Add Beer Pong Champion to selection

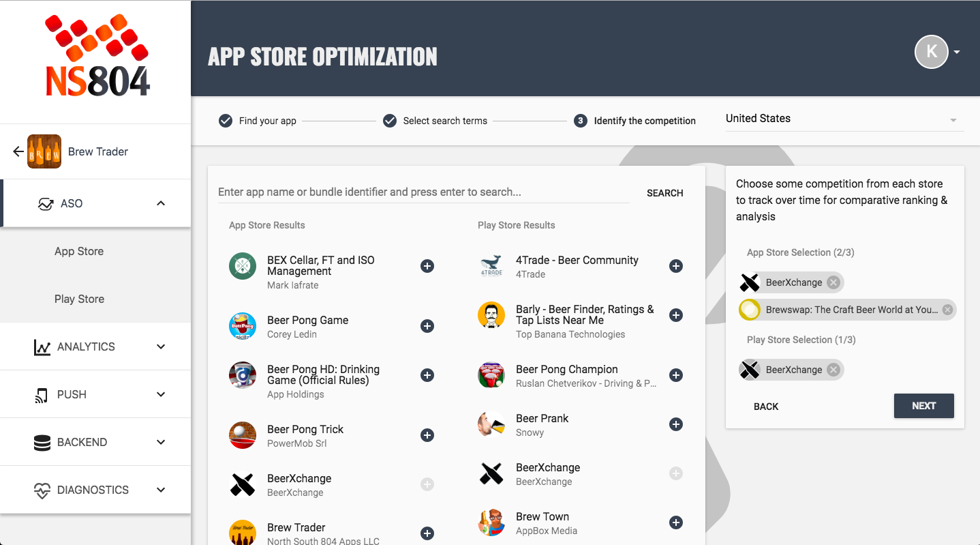[676, 375]
